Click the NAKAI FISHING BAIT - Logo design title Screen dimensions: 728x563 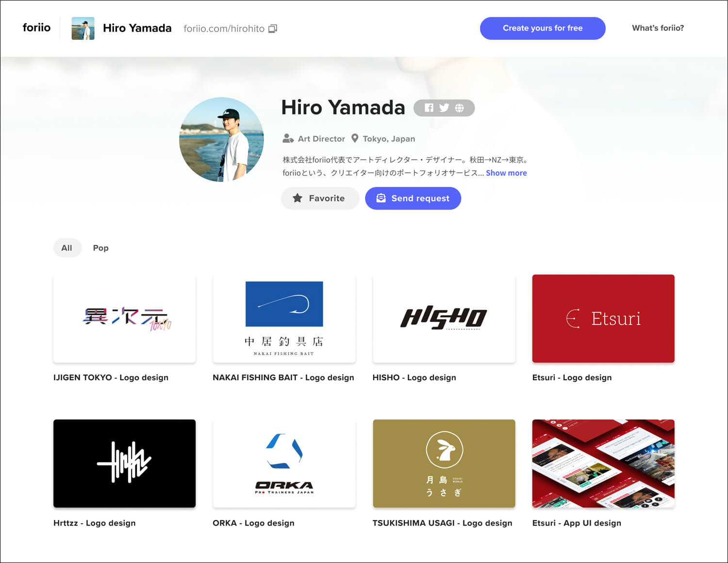tap(283, 378)
